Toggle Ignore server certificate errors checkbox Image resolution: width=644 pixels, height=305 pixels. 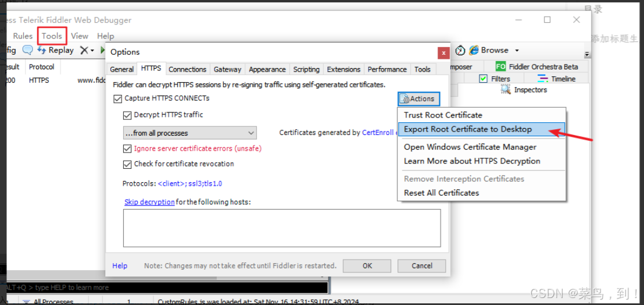point(127,148)
